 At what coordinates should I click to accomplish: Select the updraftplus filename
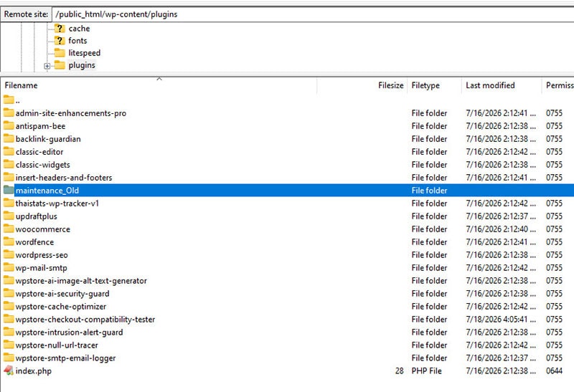[x=37, y=216]
